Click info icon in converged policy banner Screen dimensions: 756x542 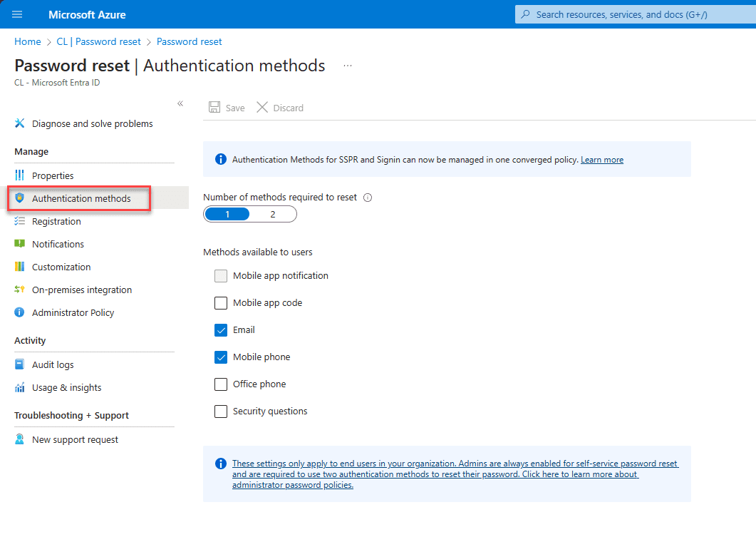[x=221, y=159]
